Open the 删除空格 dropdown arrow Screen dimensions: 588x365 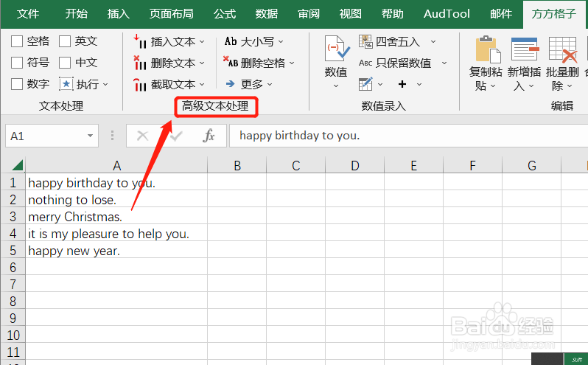(292, 63)
